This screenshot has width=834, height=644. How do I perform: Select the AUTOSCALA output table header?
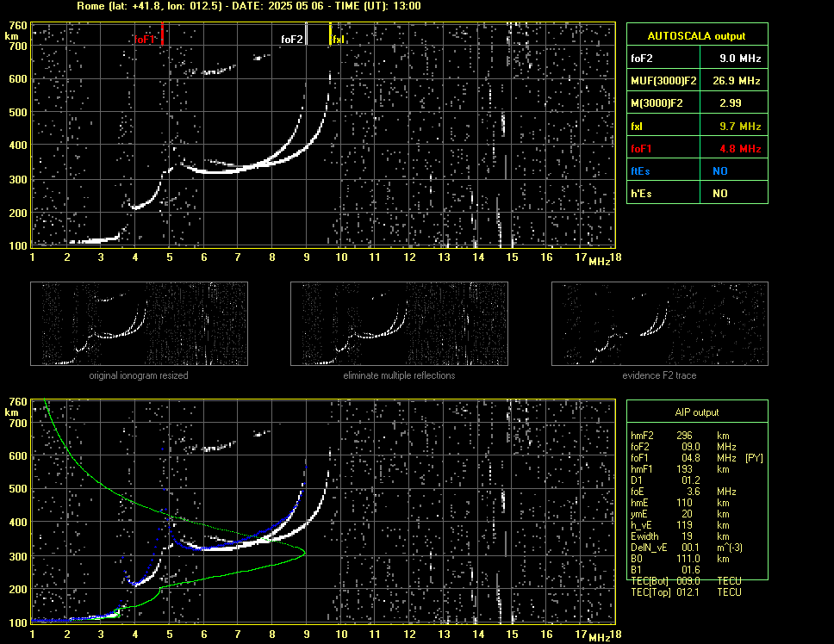pos(697,36)
